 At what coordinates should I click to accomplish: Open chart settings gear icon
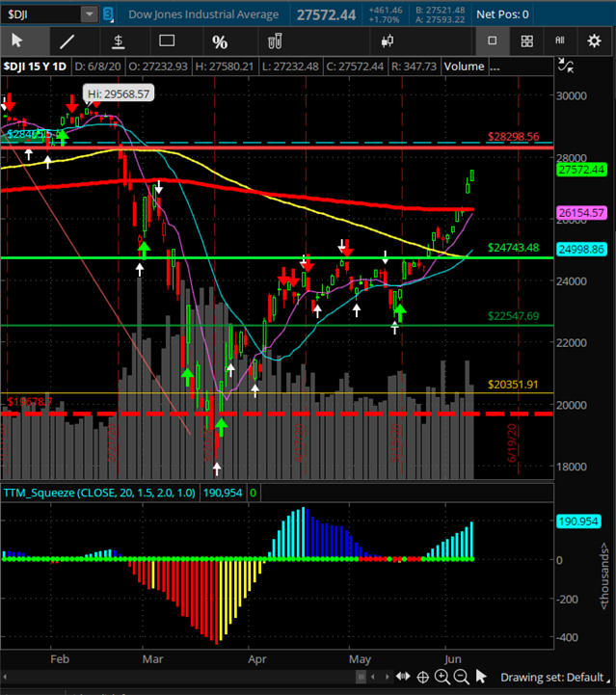point(594,41)
